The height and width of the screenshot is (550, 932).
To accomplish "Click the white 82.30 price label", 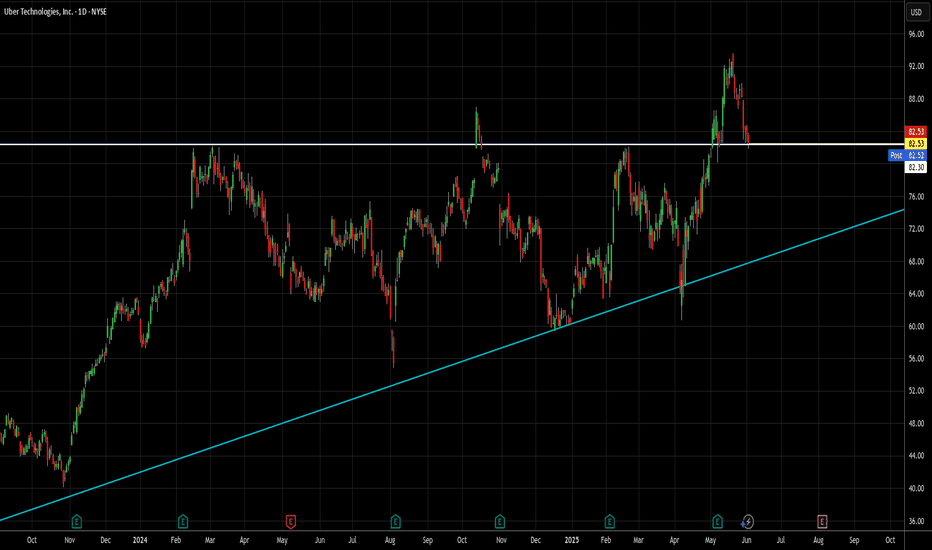I will tap(915, 168).
